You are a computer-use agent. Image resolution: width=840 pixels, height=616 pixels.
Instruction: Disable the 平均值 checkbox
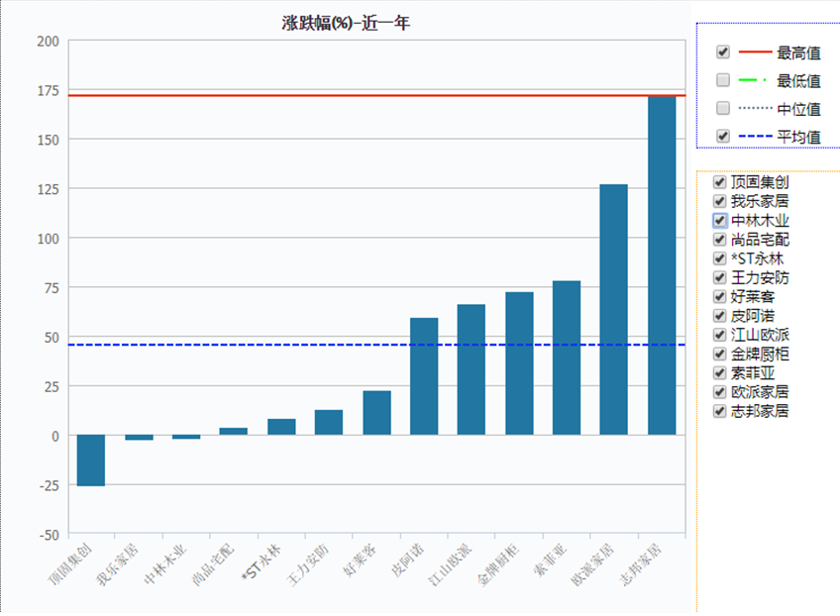pyautogui.click(x=723, y=136)
